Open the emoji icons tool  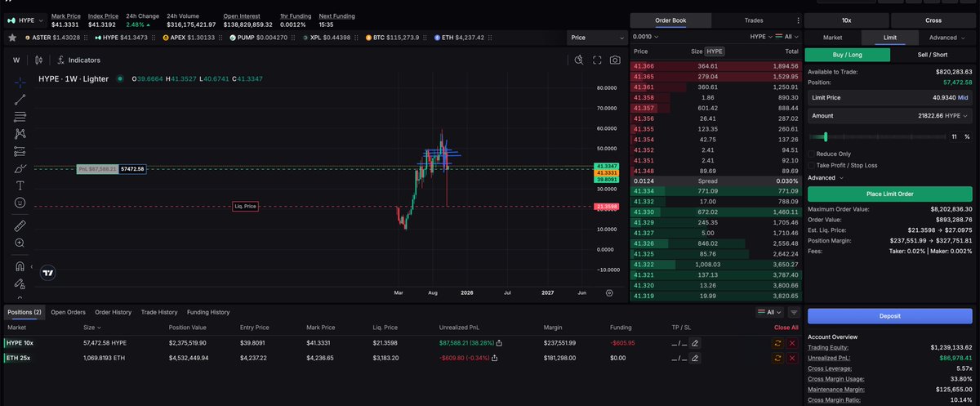tap(20, 203)
